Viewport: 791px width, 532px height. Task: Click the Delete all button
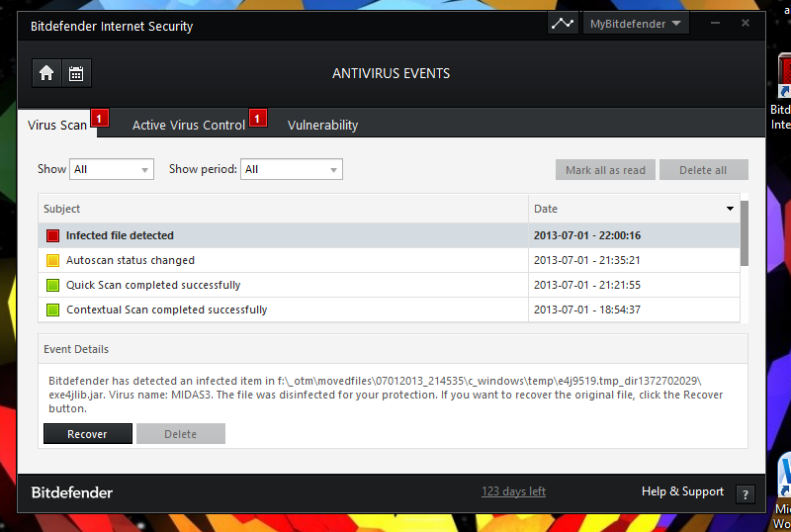click(x=703, y=170)
